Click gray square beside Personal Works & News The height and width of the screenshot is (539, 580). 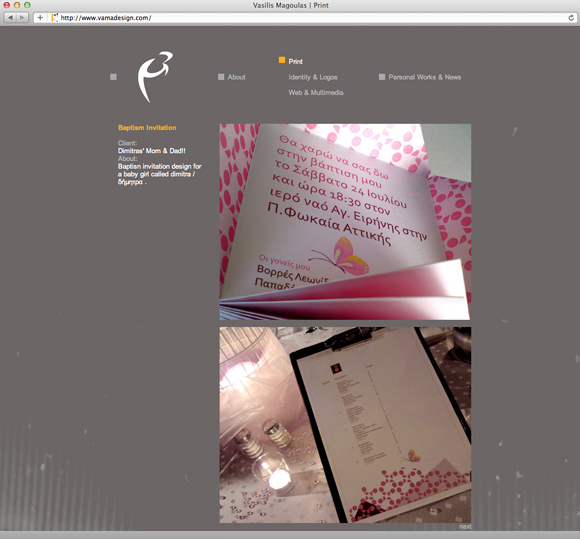pos(382,77)
